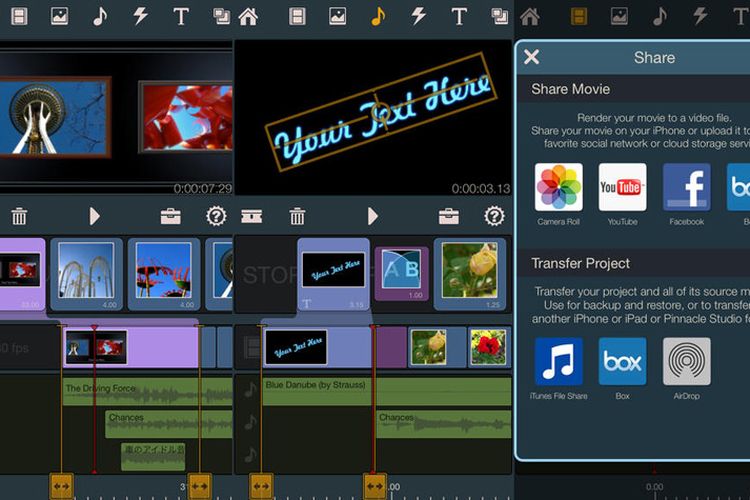
Task: Click the highlighted film strip library icon
Action: point(578,16)
